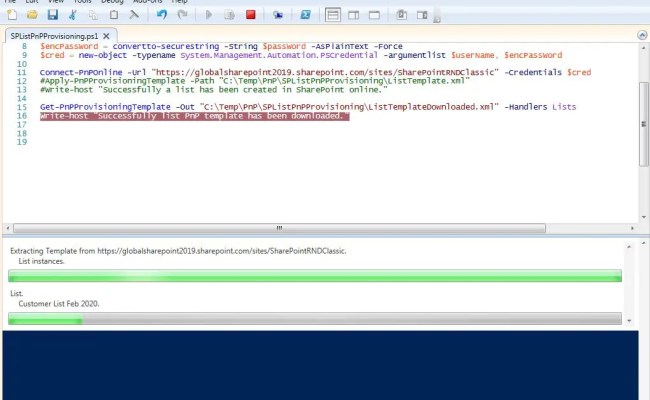Click the horizontal scrollbar left arrow
650x400 pixels.
7,228
